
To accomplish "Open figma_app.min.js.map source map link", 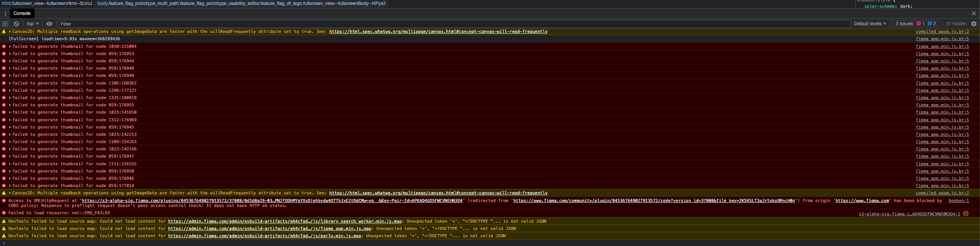I will (270, 229).
